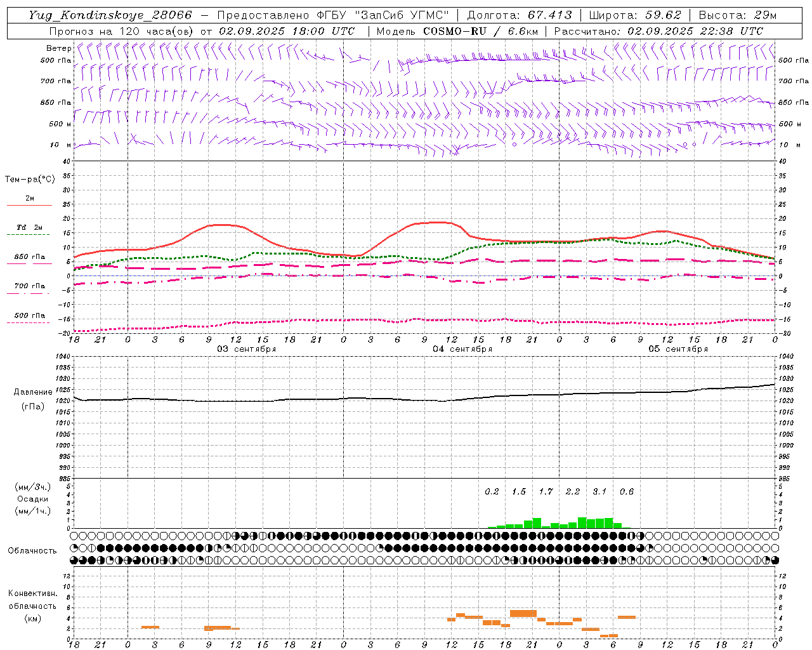Click the forecast start "02.09.2025 18:00 UTC"
812x650 pixels.
click(x=287, y=31)
